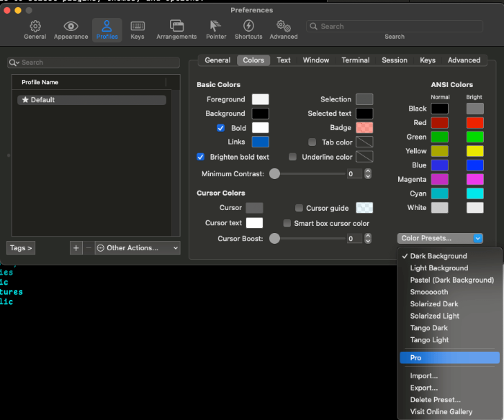Choose Tango Dark preset

[450, 328]
